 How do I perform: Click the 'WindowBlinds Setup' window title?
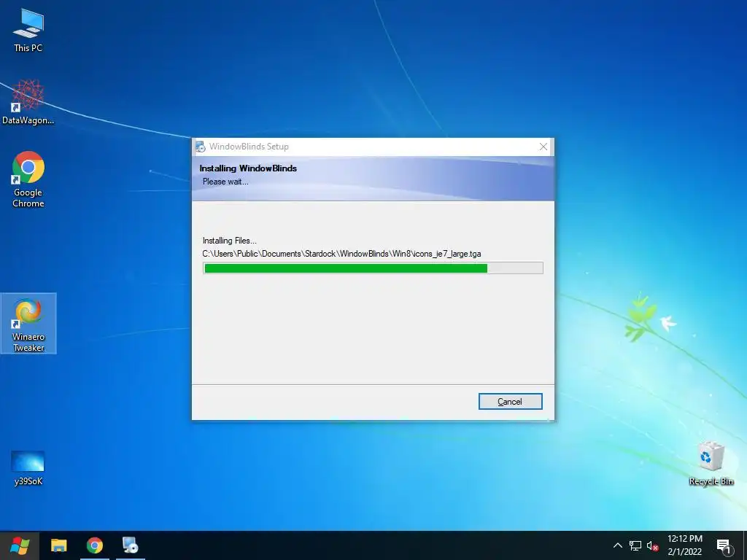(249, 147)
